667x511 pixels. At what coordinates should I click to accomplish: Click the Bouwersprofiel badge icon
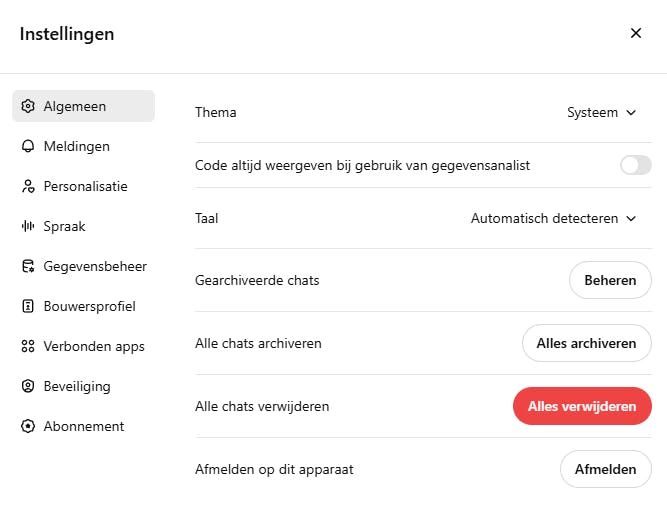coord(28,306)
